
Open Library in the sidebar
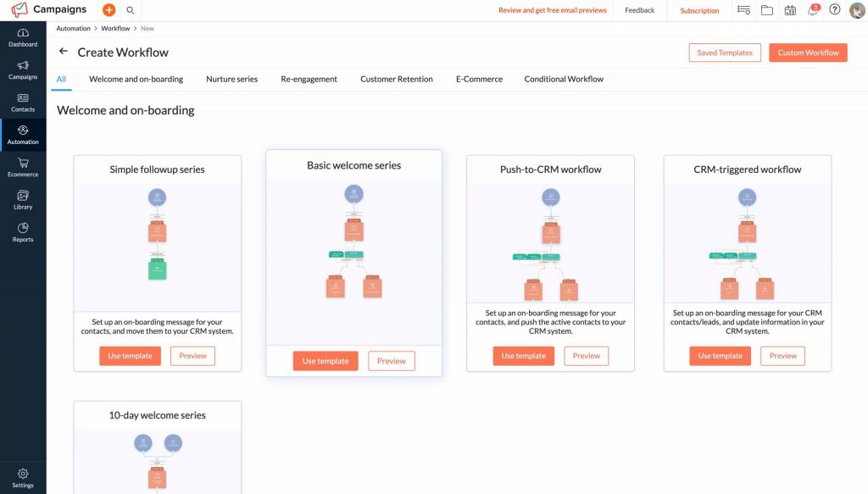[x=23, y=200]
